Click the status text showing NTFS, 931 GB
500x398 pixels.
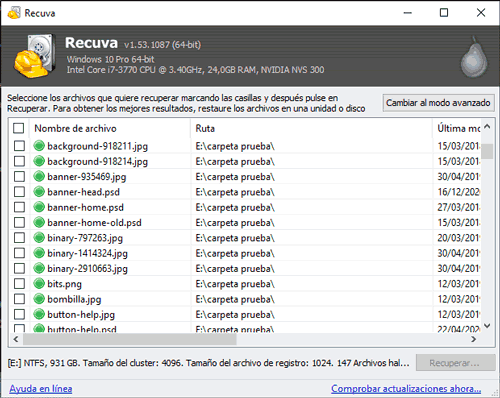point(208,363)
